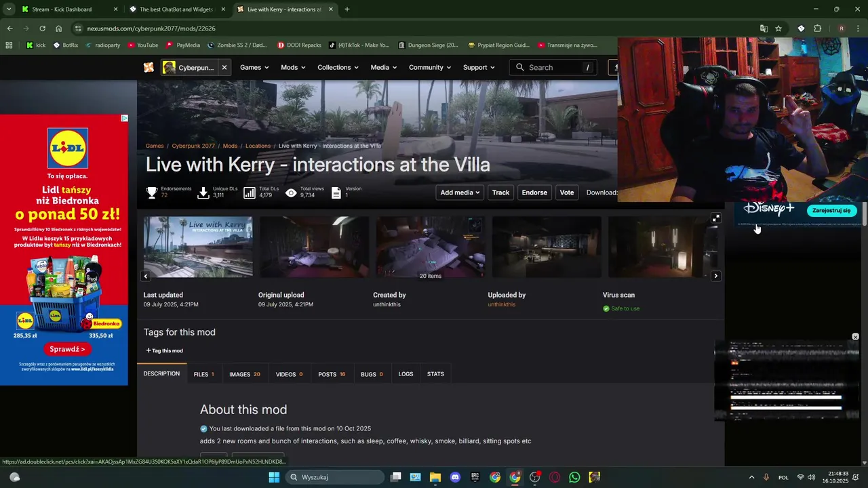
Task: Close the small blurred popup ad
Action: 855,337
